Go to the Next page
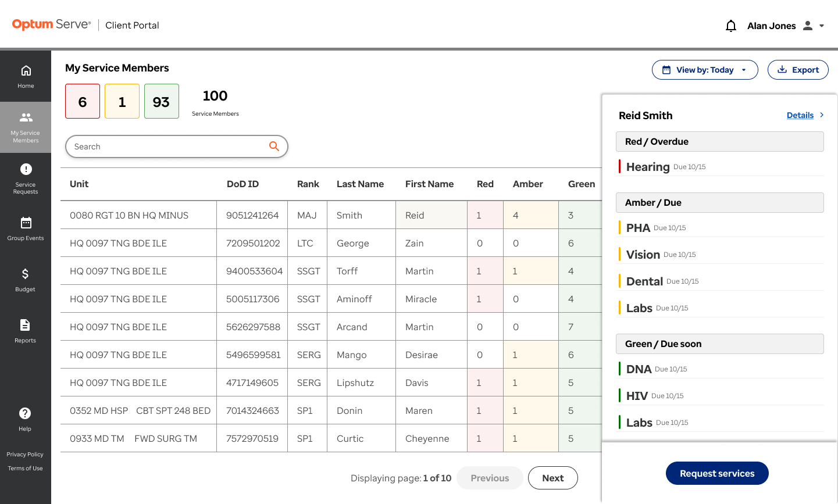The image size is (838, 504). click(x=553, y=478)
